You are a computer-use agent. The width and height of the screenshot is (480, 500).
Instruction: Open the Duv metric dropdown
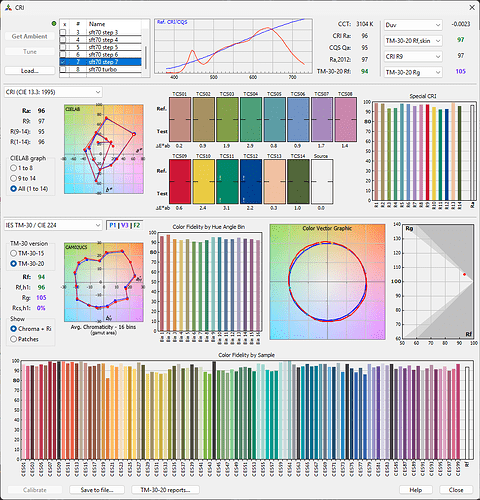(413, 25)
